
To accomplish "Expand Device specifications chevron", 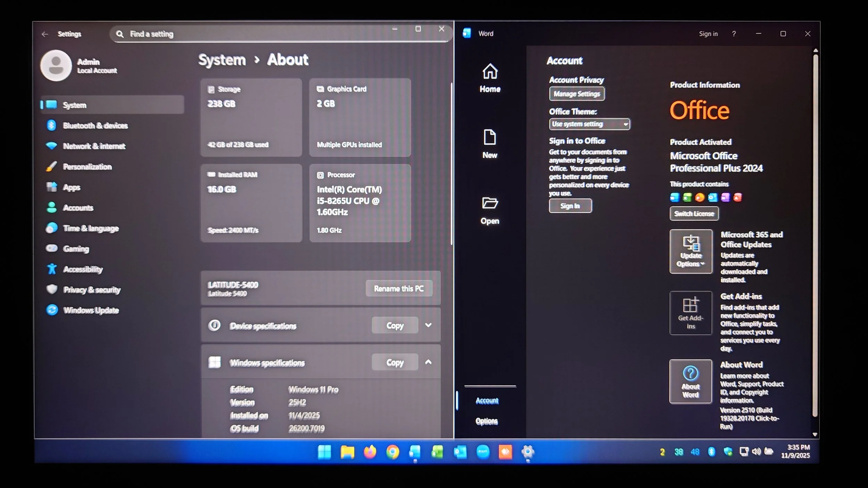I will point(428,325).
